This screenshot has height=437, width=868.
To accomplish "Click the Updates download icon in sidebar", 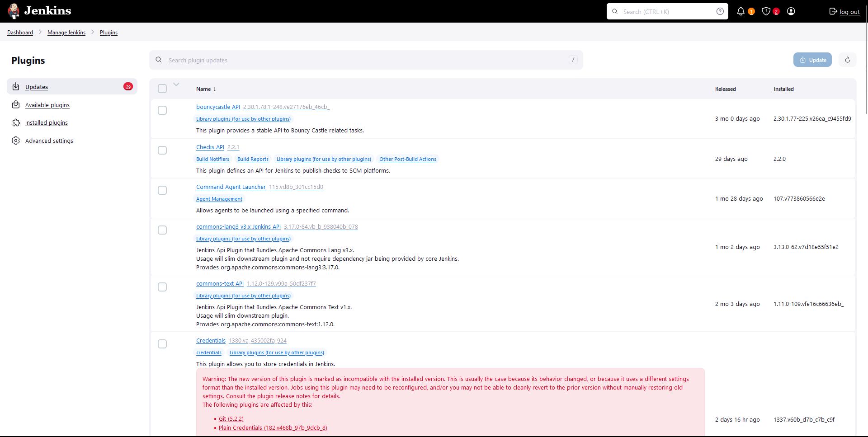I will (x=16, y=86).
